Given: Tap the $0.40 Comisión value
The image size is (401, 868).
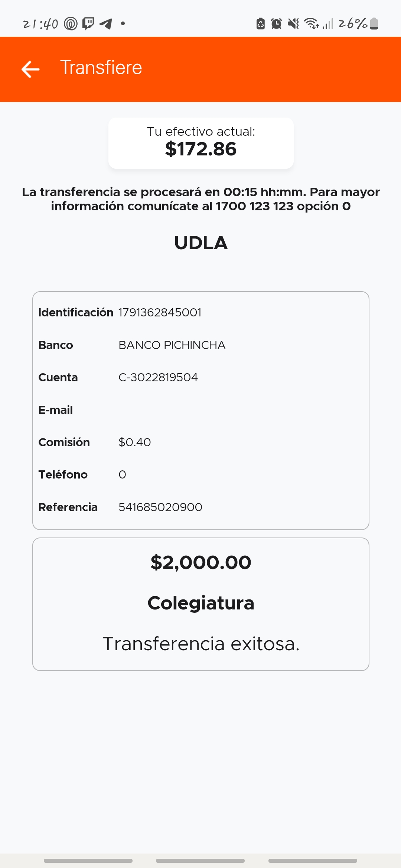Looking at the screenshot, I should (x=135, y=442).
